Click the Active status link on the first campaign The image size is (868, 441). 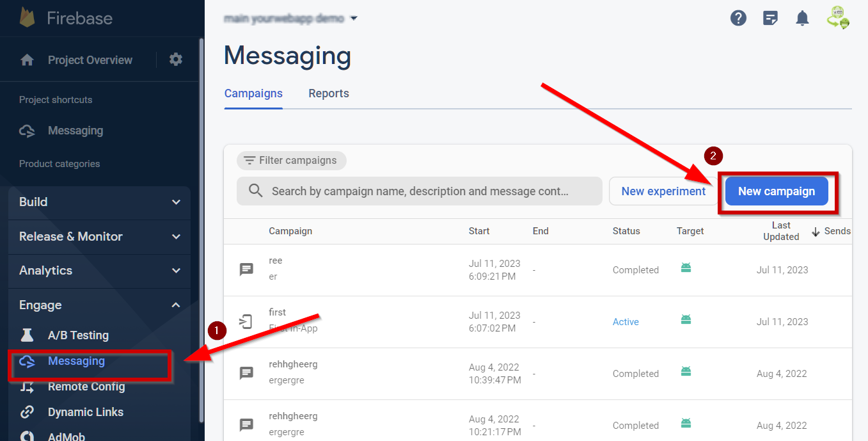pyautogui.click(x=625, y=322)
